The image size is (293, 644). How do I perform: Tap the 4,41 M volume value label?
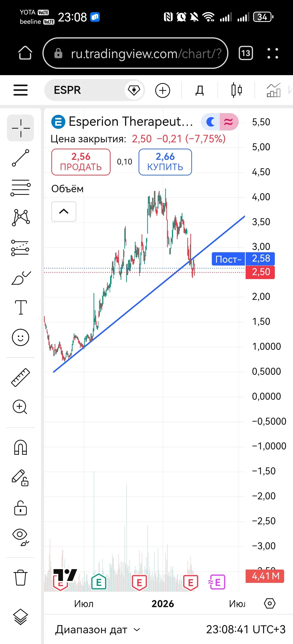point(265,576)
